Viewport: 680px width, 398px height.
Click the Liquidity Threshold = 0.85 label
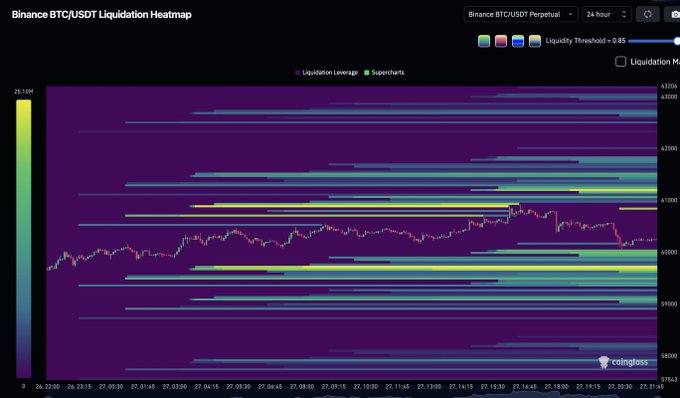585,41
